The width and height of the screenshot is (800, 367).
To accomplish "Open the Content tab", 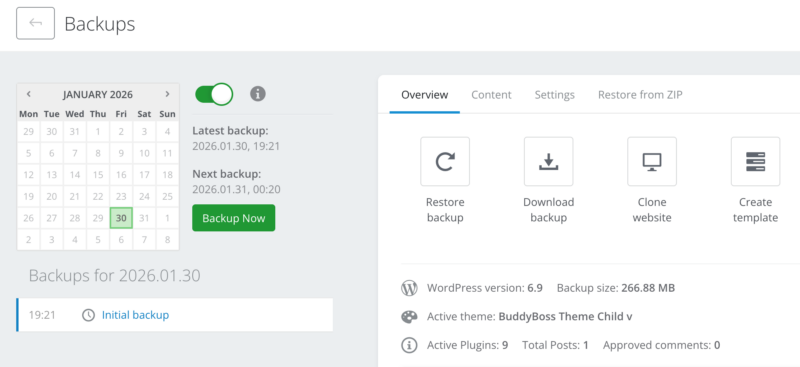I will [491, 94].
